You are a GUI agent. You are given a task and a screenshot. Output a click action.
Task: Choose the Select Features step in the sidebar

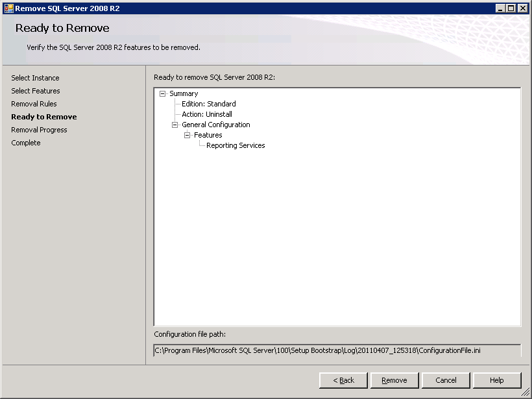[x=36, y=91]
